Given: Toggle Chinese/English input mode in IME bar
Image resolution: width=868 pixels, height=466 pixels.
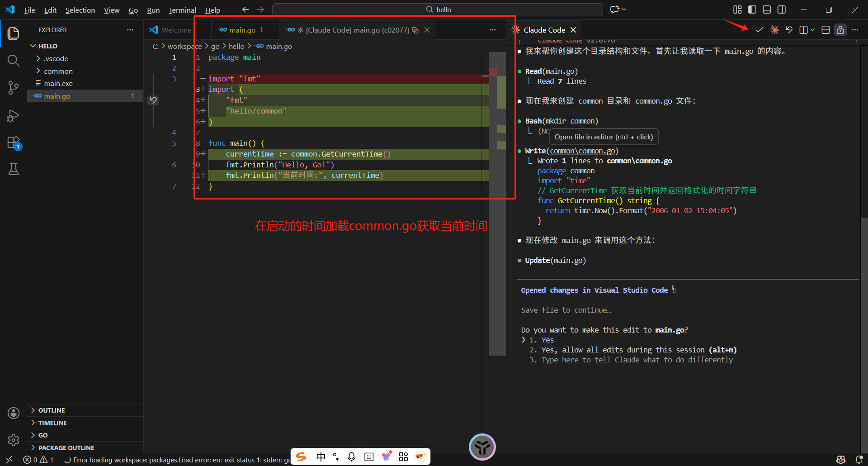Looking at the screenshot, I should [x=321, y=457].
